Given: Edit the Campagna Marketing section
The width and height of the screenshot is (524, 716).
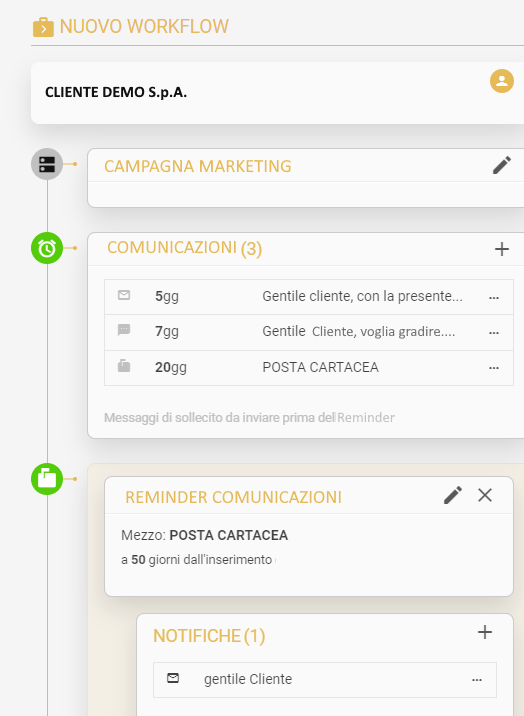Looking at the screenshot, I should coord(502,165).
